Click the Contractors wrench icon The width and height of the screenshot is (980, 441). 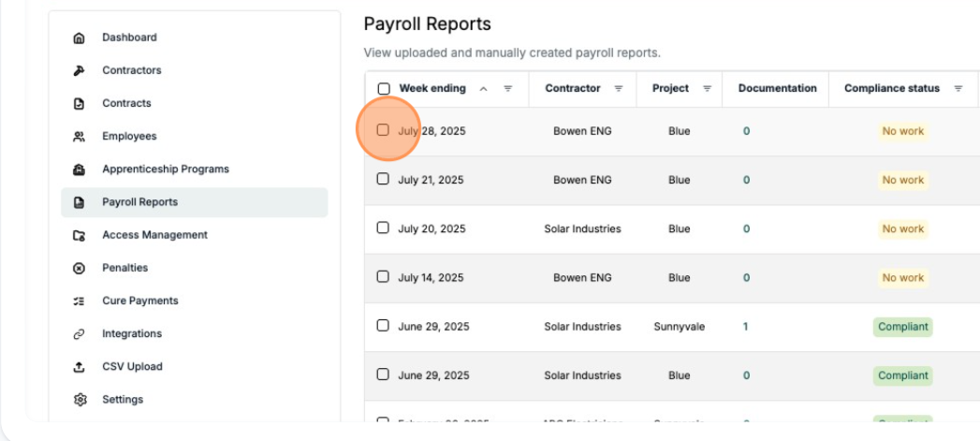coord(79,71)
